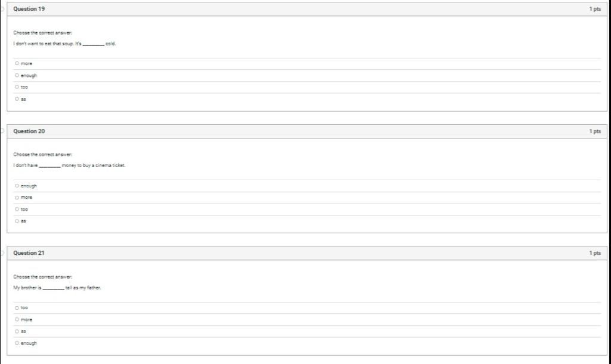Screen dimensions: 611x364
Task: Pick 'as' answer in Question 21
Action: click(x=17, y=331)
